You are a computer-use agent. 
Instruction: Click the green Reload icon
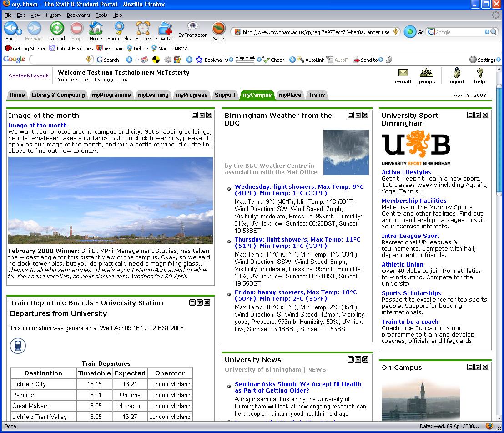57,28
